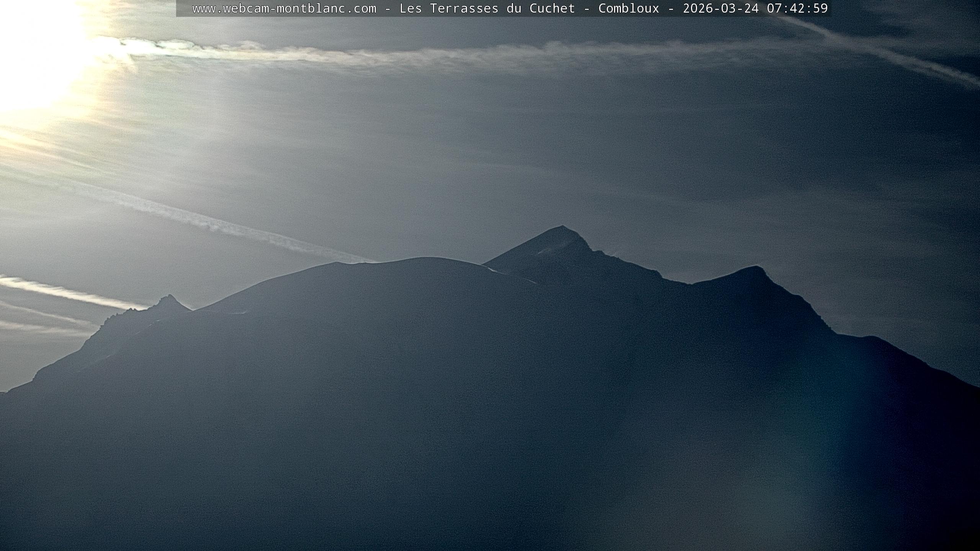Click the www.webcam-montblanc.com URL text
The height and width of the screenshot is (551, 980).
tap(284, 8)
